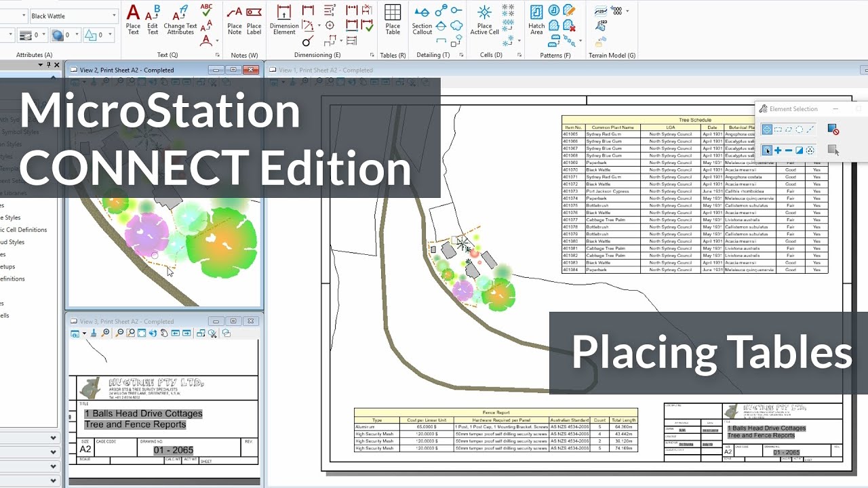This screenshot has width=868, height=488.
Task: Click the Delete Pattern icon with red X
Action: (x=569, y=26)
